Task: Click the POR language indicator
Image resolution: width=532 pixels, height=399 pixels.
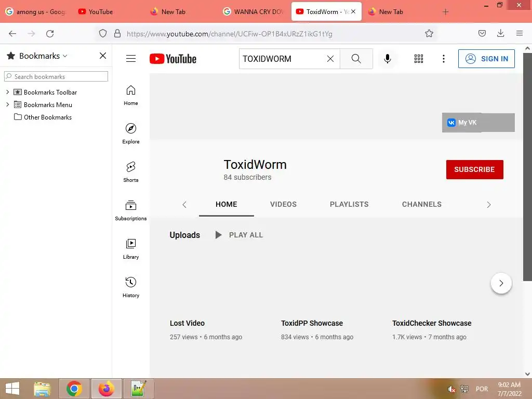Action: [482, 389]
